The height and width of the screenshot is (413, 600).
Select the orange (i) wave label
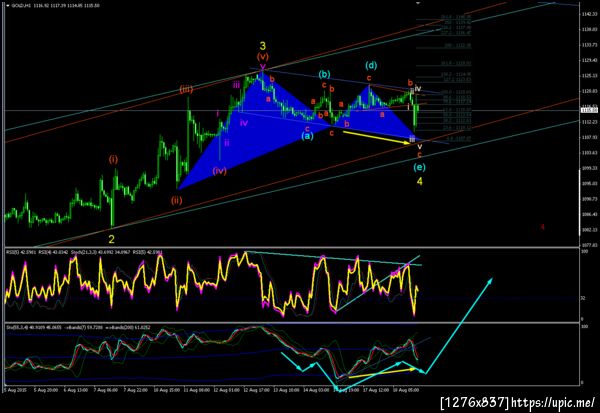113,160
